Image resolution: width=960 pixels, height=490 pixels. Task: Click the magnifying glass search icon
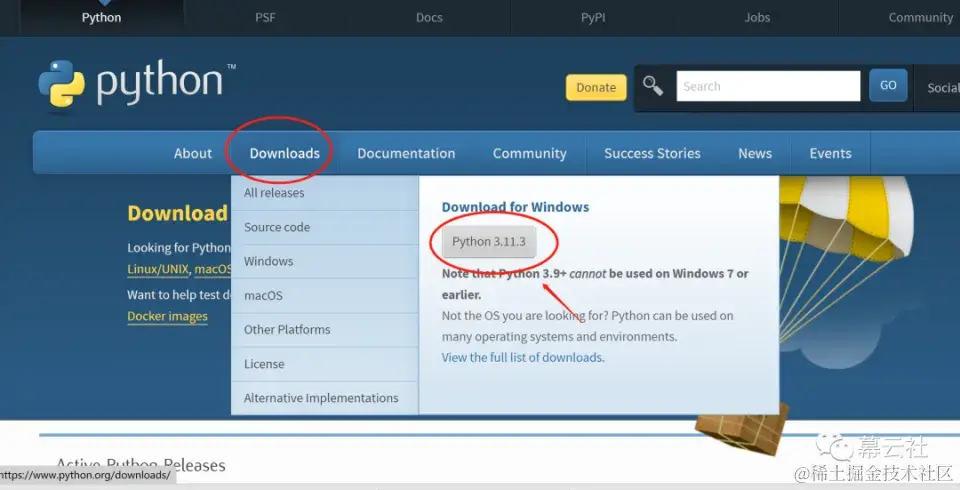(x=653, y=86)
